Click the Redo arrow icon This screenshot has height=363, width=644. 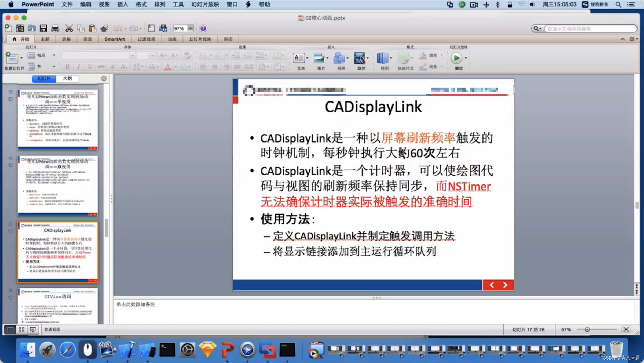[133, 28]
